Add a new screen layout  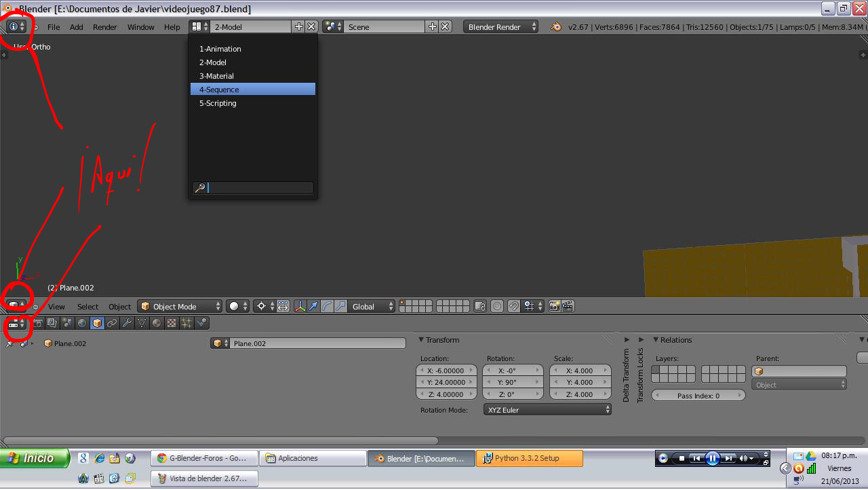click(299, 26)
